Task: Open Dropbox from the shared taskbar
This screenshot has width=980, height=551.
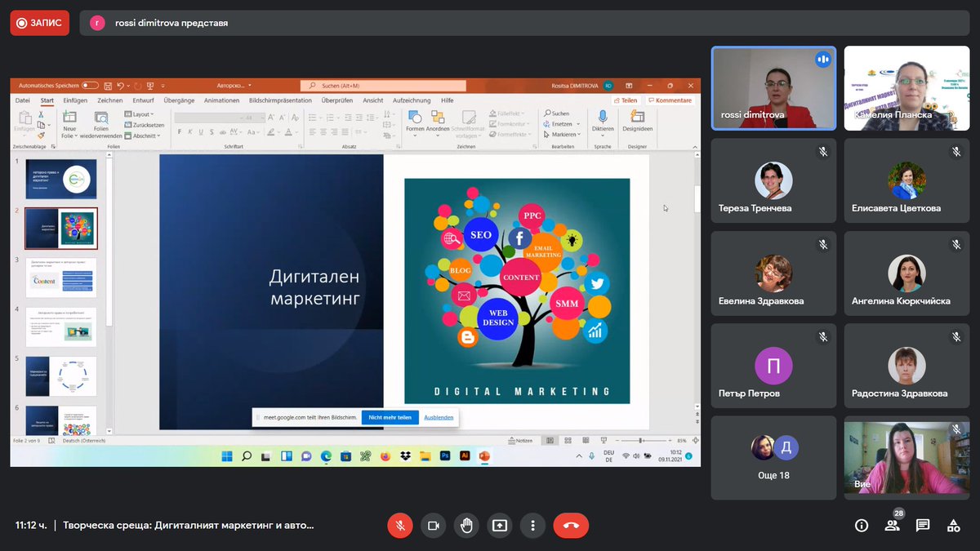Action: pos(405,456)
